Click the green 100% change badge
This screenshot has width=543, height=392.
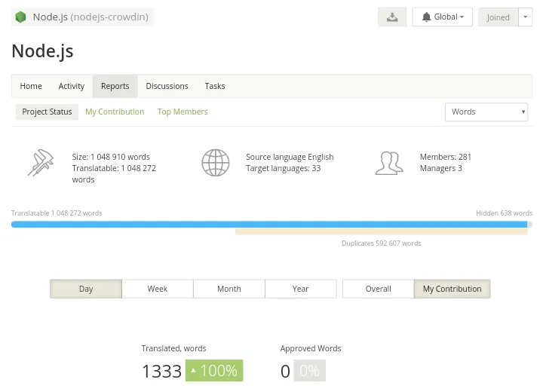coord(214,371)
